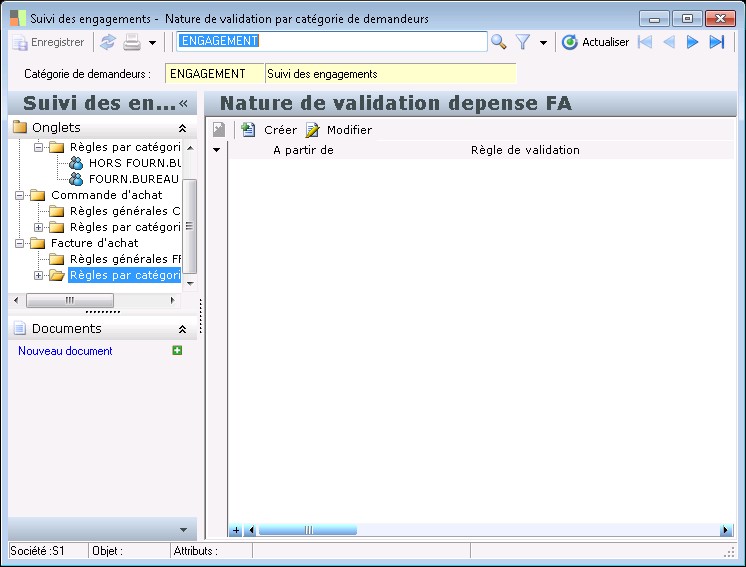The image size is (746, 567).
Task: Click the grid horizontal scrollbar thumb
Action: click(308, 530)
